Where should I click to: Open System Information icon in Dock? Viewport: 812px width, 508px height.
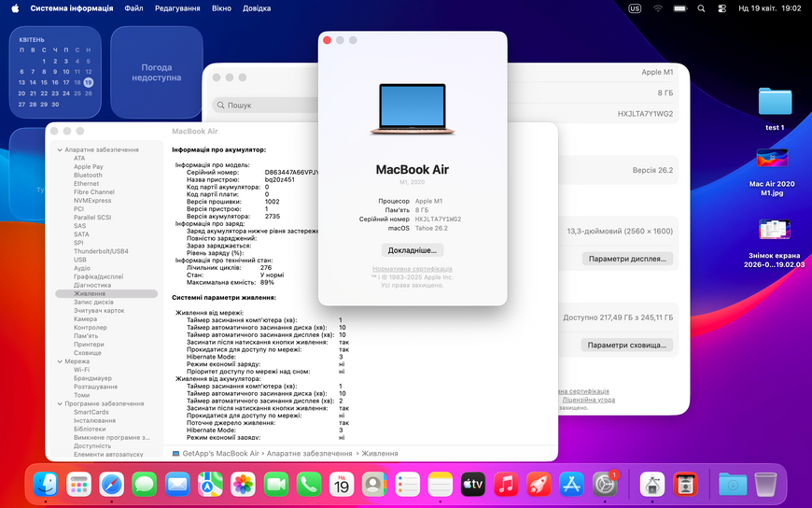coord(652,486)
